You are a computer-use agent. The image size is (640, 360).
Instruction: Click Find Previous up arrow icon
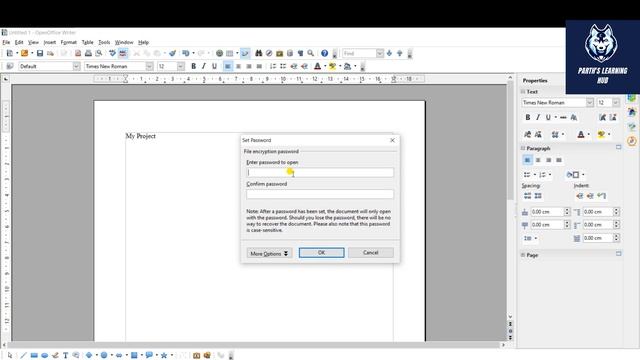400,53
